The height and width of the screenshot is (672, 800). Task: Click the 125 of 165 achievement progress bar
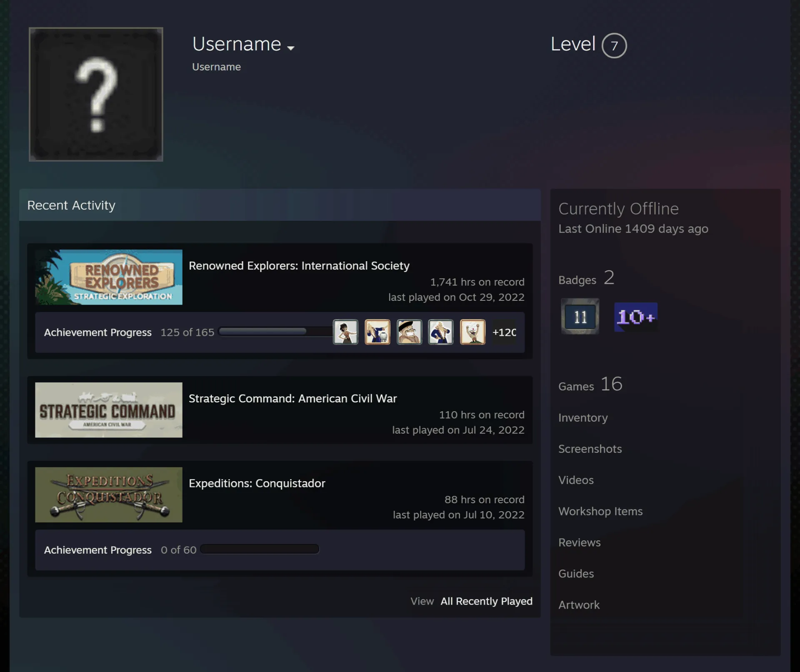(x=275, y=332)
